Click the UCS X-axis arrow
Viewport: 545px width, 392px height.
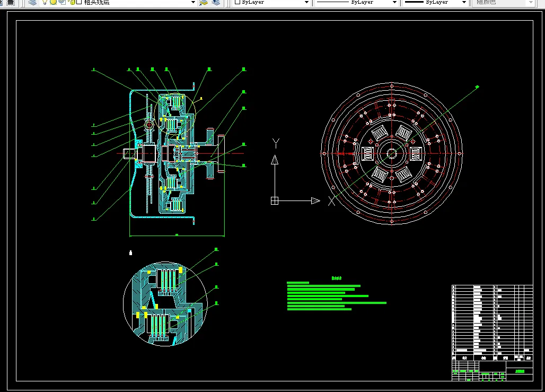315,201
